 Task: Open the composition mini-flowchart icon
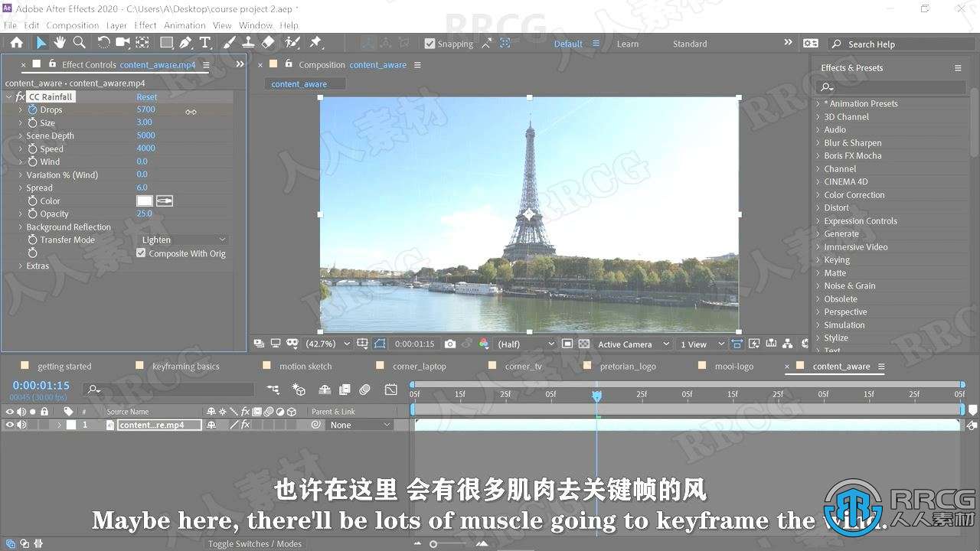tap(273, 390)
